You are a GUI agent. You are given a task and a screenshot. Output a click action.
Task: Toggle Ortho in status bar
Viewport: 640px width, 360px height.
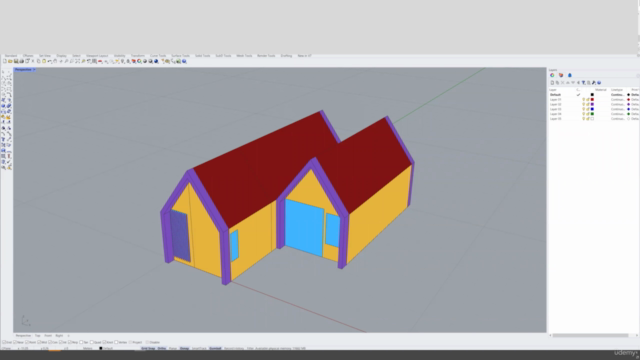162,348
